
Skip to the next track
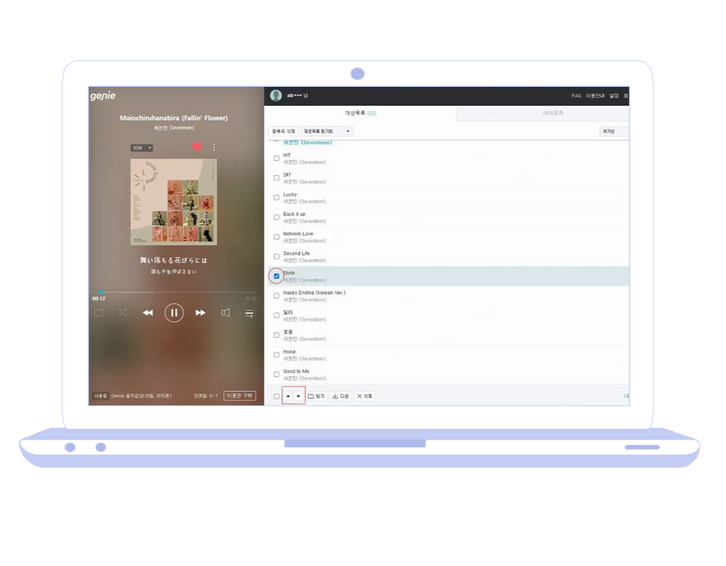200,313
